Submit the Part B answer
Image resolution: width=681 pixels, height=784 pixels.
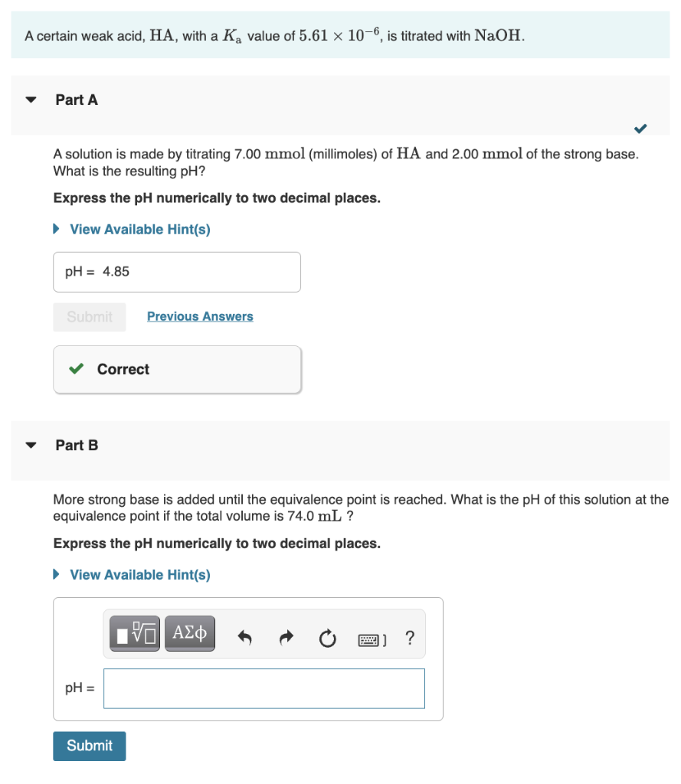pyautogui.click(x=89, y=746)
